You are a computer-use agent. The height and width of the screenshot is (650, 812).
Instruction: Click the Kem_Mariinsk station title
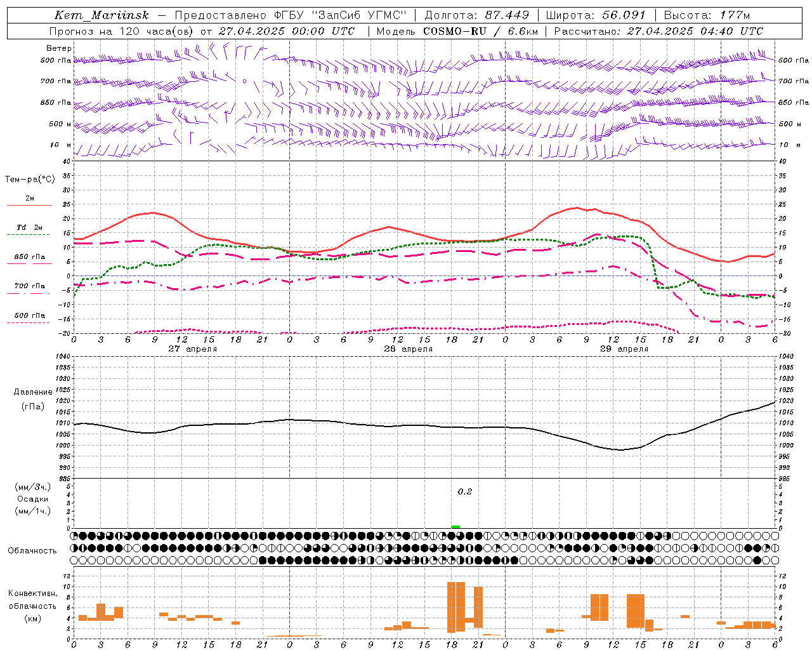pos(101,15)
